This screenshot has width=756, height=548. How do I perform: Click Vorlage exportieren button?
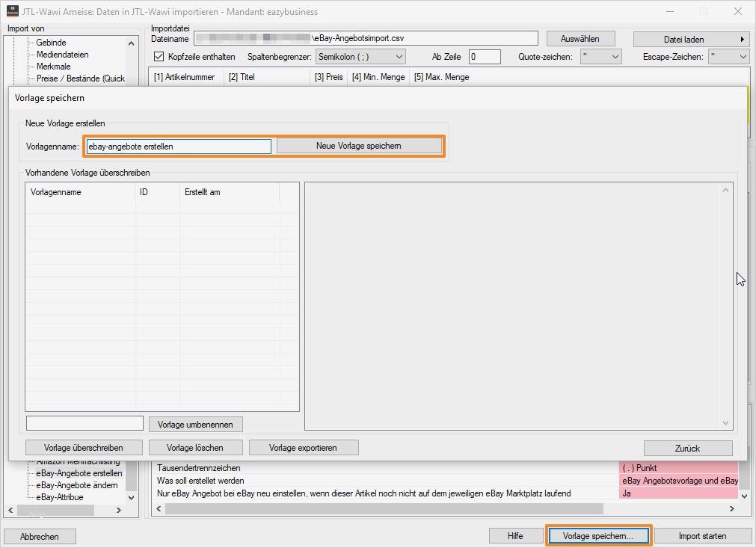click(304, 447)
